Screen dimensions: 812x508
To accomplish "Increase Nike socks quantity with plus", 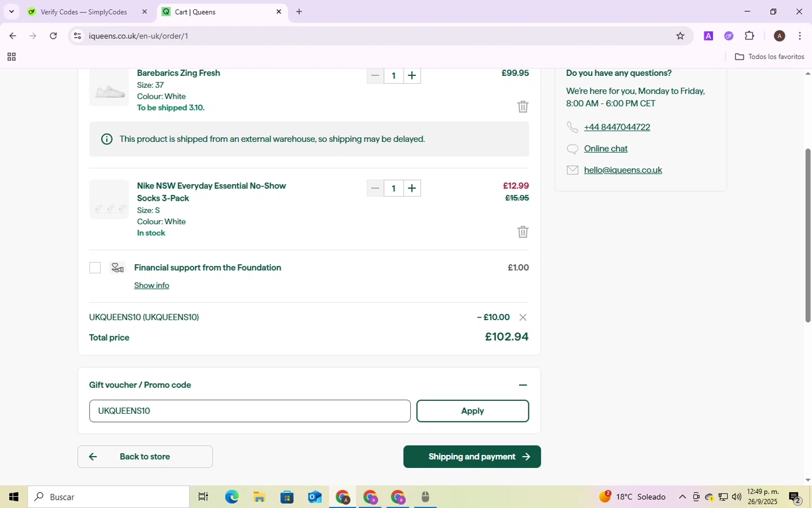I will click(x=412, y=188).
